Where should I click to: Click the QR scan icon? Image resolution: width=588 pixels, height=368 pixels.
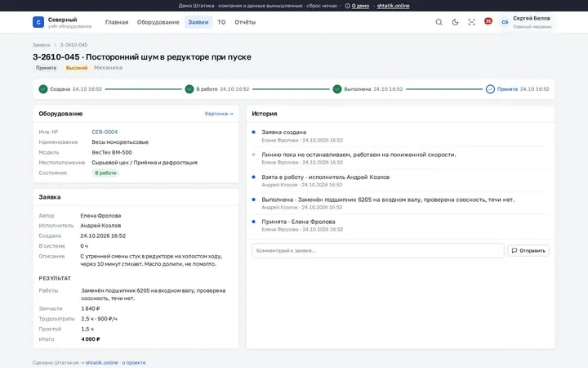point(471,22)
